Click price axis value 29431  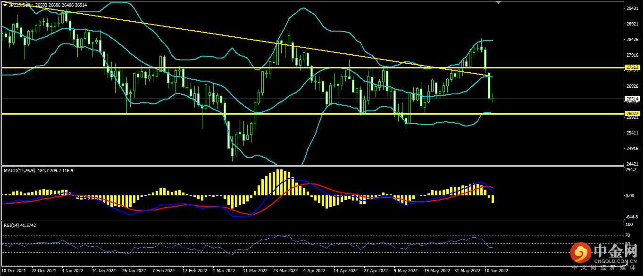632,8
